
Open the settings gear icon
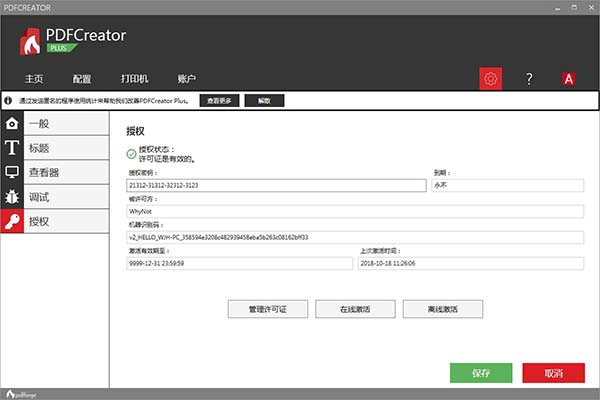click(x=490, y=78)
